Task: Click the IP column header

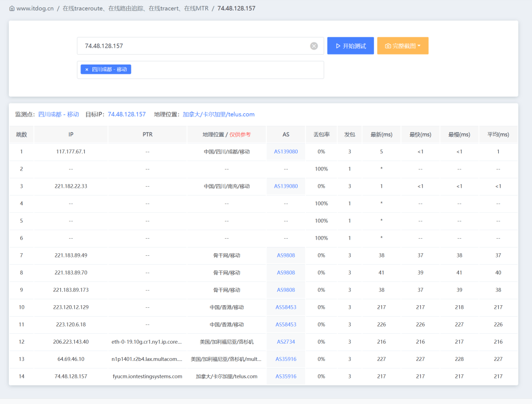Action: coord(71,135)
